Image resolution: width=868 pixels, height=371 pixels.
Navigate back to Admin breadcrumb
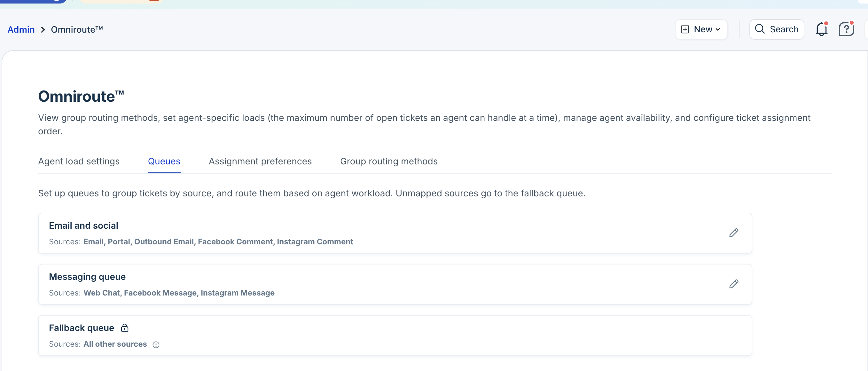click(21, 30)
